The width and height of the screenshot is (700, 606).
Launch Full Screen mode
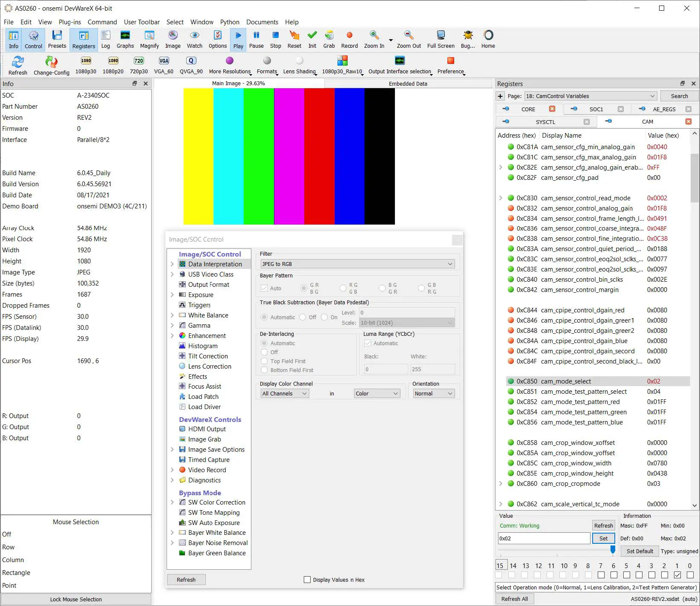(440, 39)
